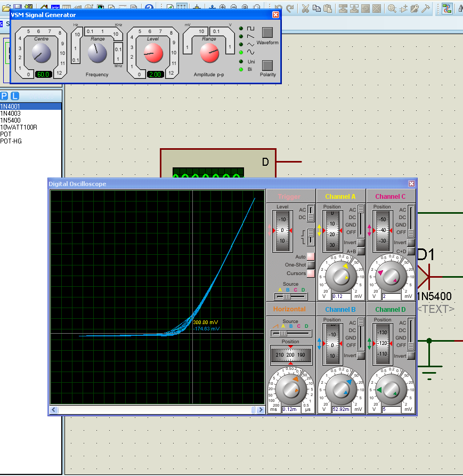The image size is (463, 476).
Task: Click the Decompose hammer toolbar icon
Action: pos(426,8)
